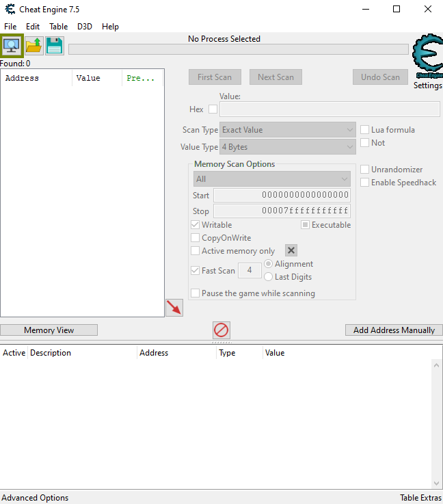Click Add Address Manually
Viewport: 443px width, 504px height.
click(394, 330)
